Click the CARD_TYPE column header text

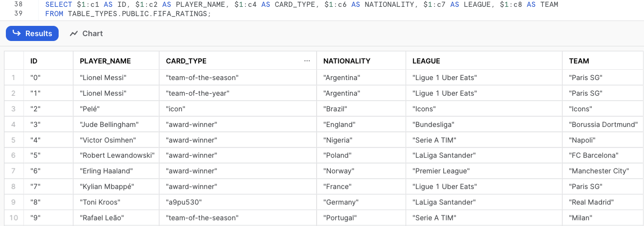pyautogui.click(x=186, y=61)
